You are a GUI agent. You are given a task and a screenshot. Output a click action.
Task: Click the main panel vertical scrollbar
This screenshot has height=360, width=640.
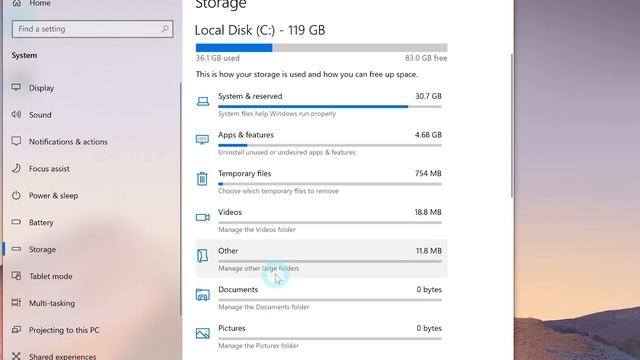[512, 126]
